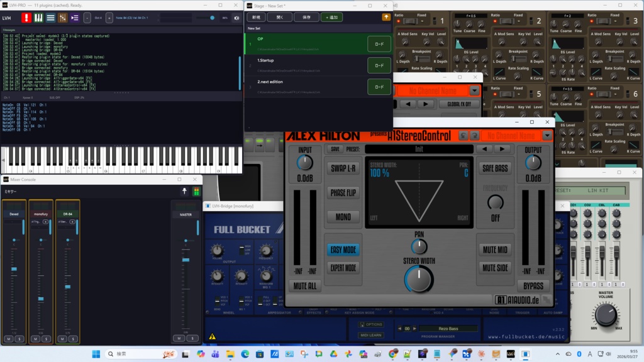Click the MASTER channel fader handle
Viewport: 644px width, 362px height.
click(x=186, y=260)
